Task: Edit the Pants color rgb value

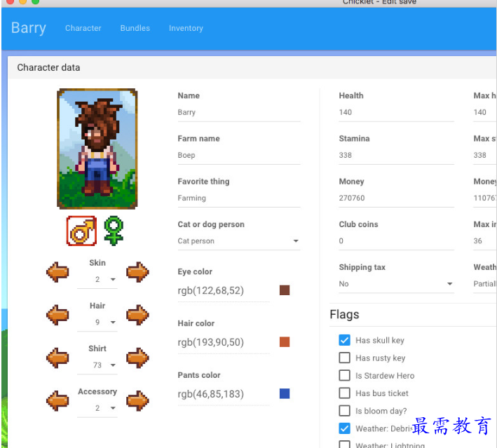Action: tap(224, 394)
